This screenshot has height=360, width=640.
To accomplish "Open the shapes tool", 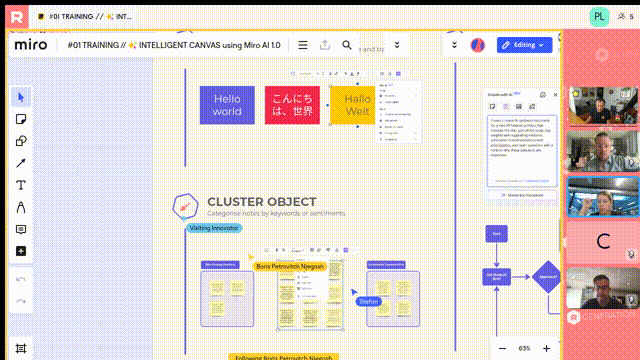I will coord(21,141).
